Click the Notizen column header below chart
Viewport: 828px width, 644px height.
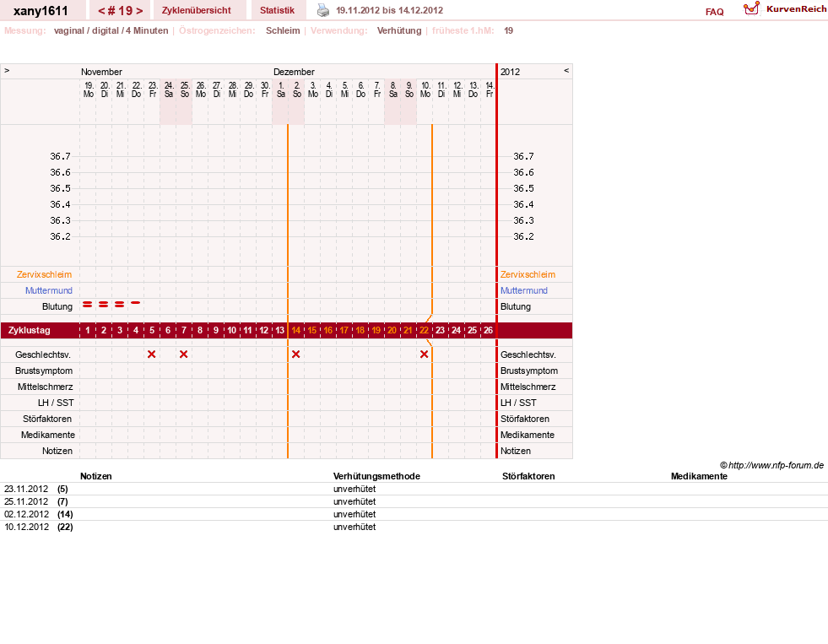(x=95, y=476)
